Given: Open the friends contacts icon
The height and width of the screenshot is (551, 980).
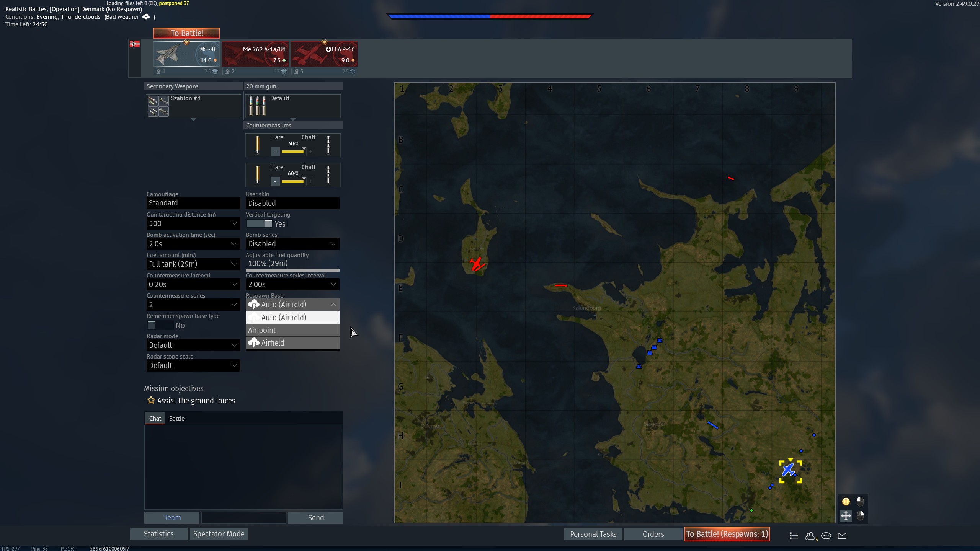Looking at the screenshot, I should (x=810, y=536).
